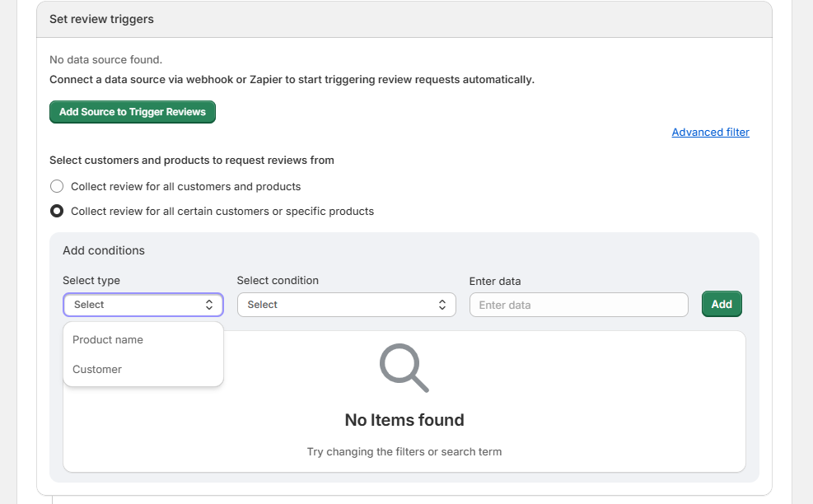The image size is (813, 504).
Task: Click the magnifying glass empty-state icon
Action: tap(404, 367)
